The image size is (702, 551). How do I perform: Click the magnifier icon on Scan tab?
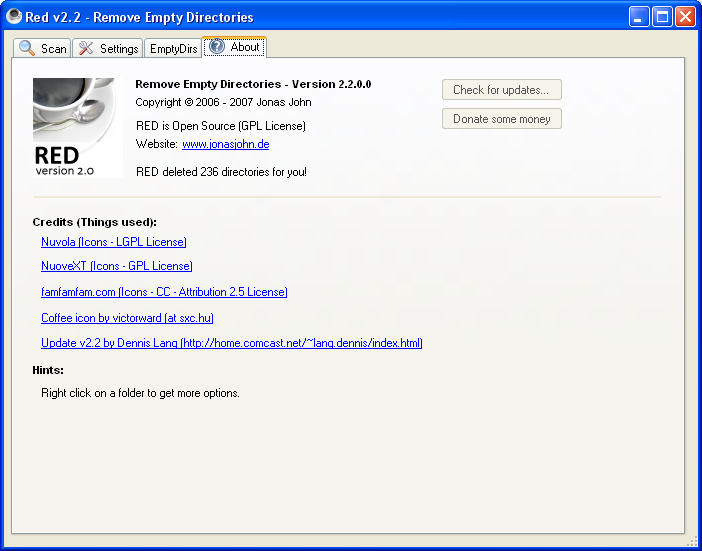(27, 48)
